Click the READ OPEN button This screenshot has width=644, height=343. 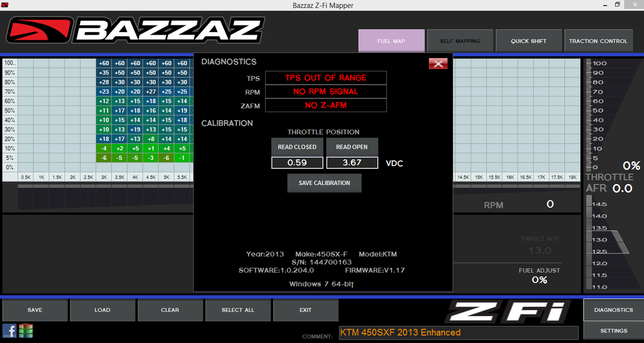pos(352,147)
